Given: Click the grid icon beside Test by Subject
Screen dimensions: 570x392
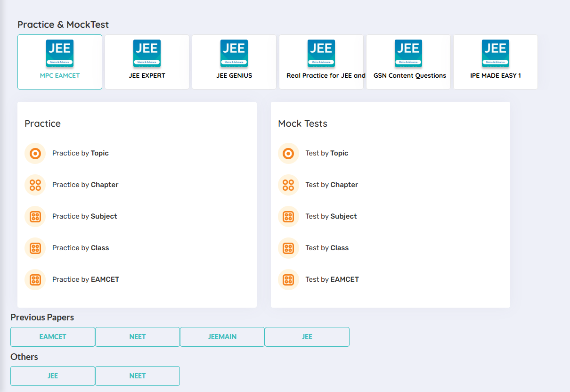Looking at the screenshot, I should point(289,217).
